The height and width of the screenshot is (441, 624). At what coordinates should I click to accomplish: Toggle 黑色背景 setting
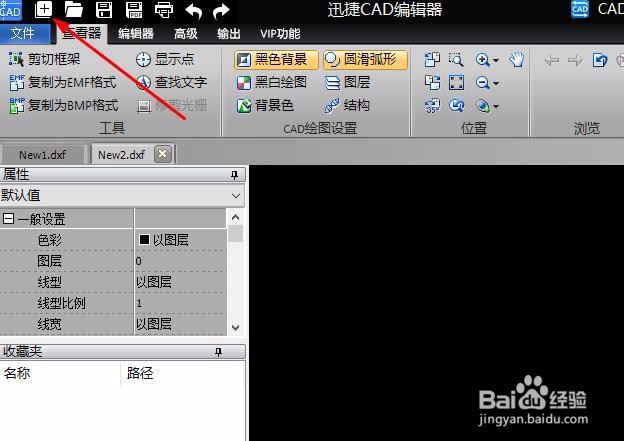276,60
